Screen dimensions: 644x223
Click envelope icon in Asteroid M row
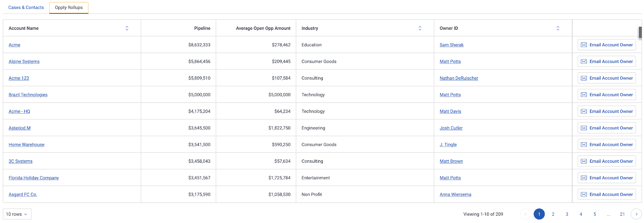click(584, 128)
